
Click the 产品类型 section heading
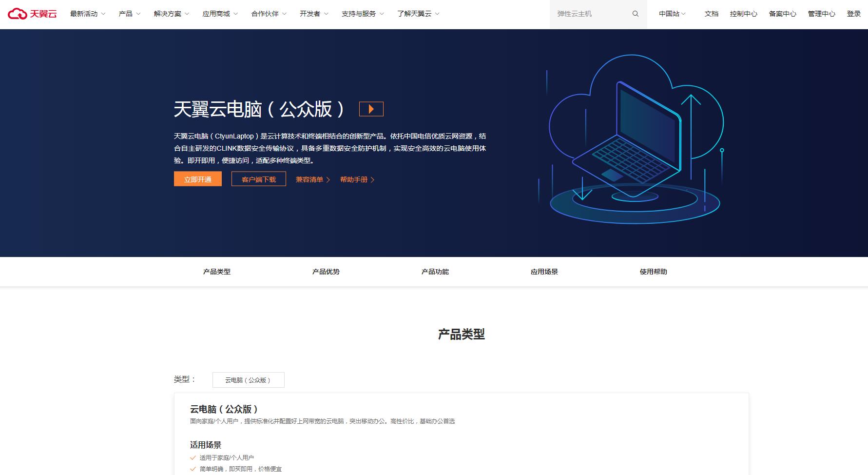click(x=462, y=334)
